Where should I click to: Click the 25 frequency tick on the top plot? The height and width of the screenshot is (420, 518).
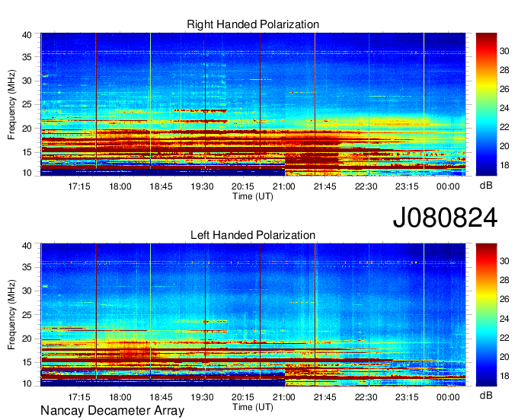[27, 105]
